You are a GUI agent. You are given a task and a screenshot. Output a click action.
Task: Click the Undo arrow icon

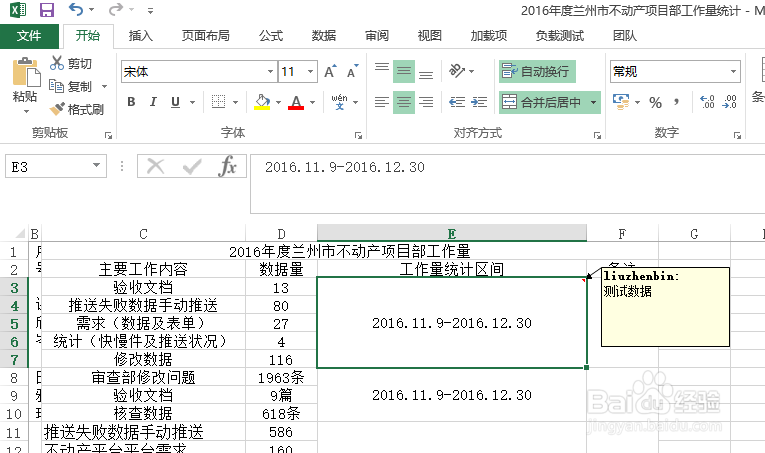(76, 9)
